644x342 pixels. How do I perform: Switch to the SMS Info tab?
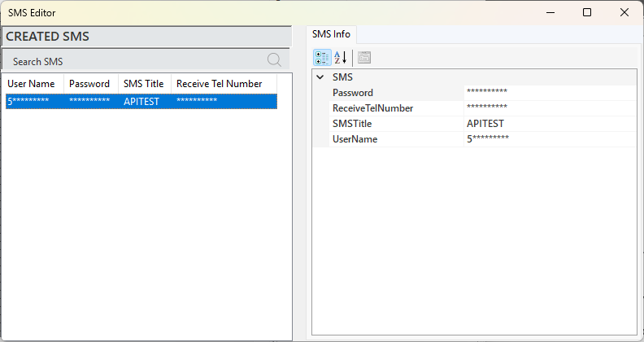[331, 34]
